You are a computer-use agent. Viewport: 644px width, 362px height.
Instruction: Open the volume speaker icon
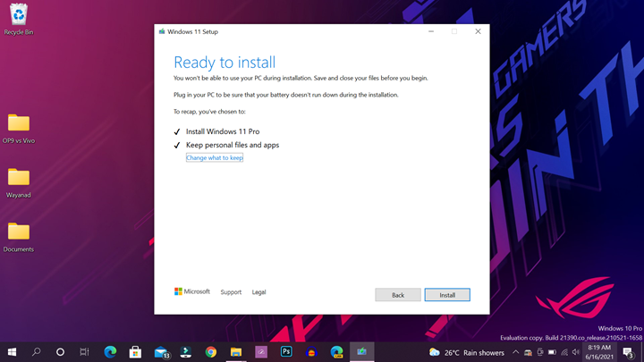(x=576, y=352)
